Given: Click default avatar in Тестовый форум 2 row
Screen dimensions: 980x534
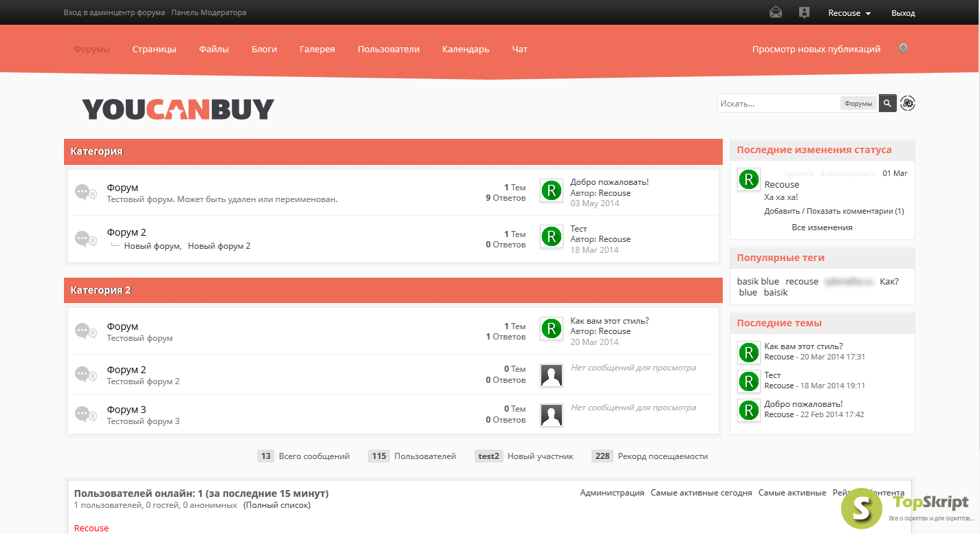Looking at the screenshot, I should click(x=552, y=375).
